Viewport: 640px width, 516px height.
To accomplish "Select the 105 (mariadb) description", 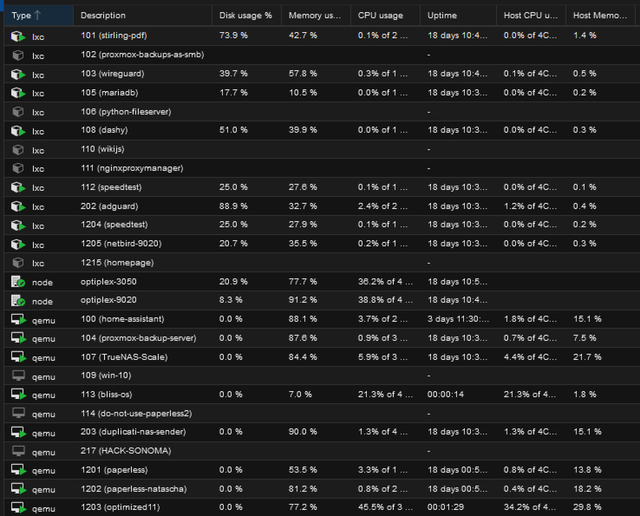I will click(x=109, y=93).
